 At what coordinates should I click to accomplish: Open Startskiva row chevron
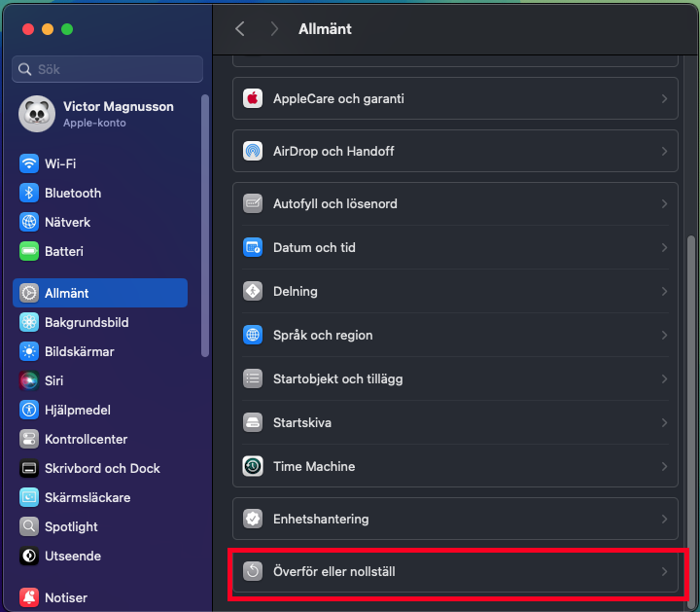click(664, 422)
